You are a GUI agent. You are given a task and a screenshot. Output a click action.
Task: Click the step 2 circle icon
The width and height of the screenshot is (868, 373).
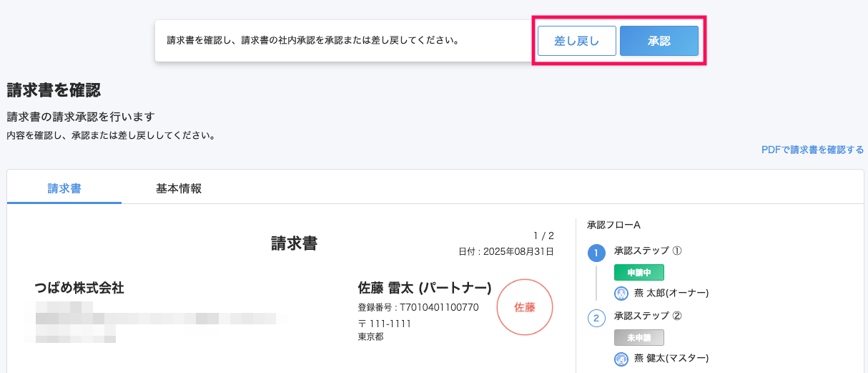pos(596,317)
